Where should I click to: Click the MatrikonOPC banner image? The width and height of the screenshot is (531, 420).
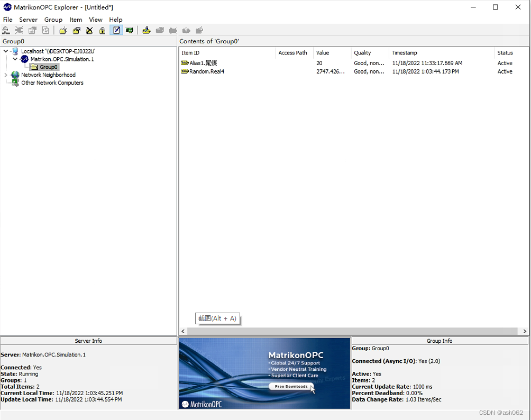click(x=264, y=373)
